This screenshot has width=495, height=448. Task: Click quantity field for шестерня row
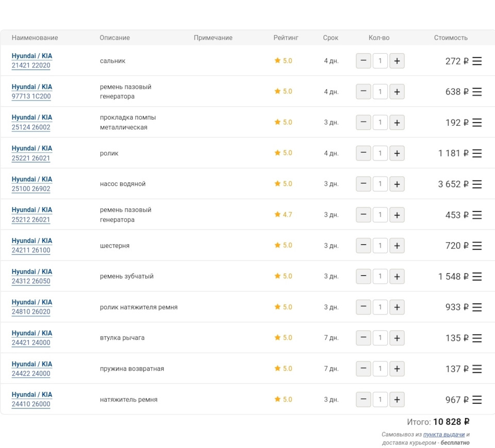coord(380,245)
